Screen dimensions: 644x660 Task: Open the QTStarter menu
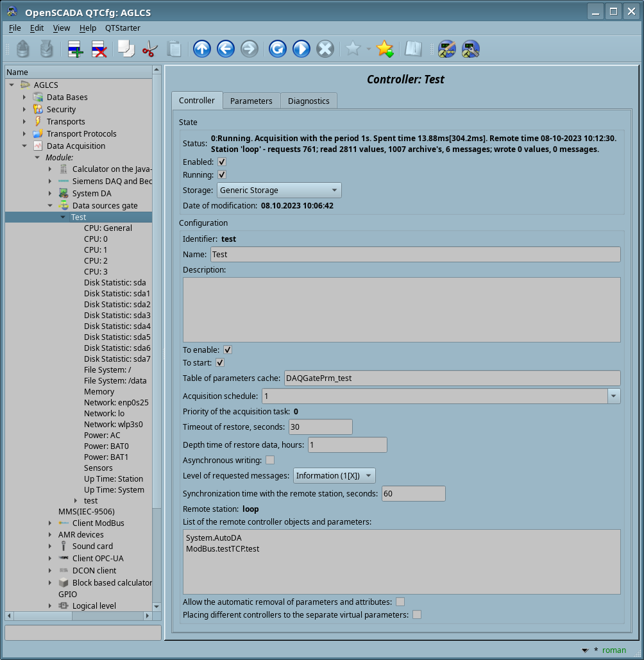(x=123, y=28)
